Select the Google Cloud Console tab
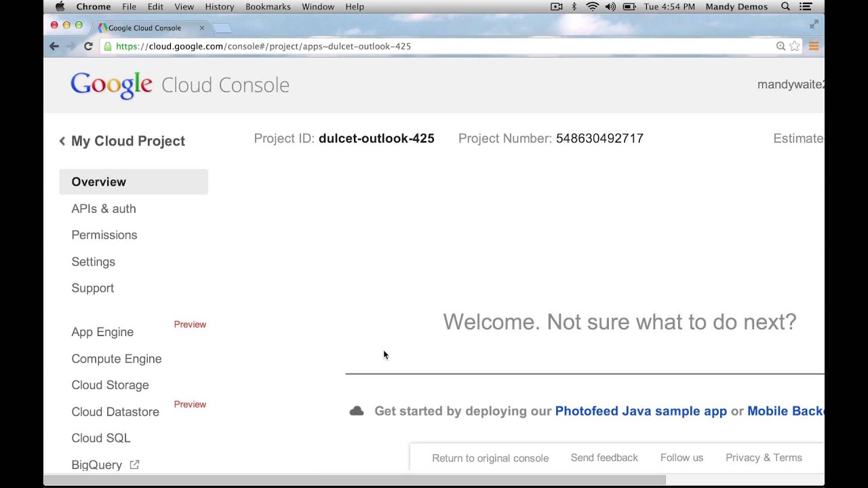 pyautogui.click(x=151, y=28)
